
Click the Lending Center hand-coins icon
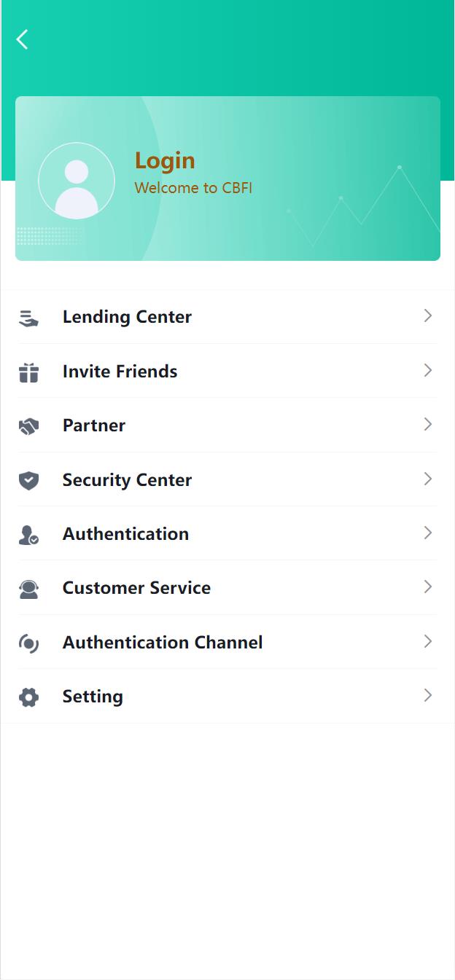pos(28,318)
